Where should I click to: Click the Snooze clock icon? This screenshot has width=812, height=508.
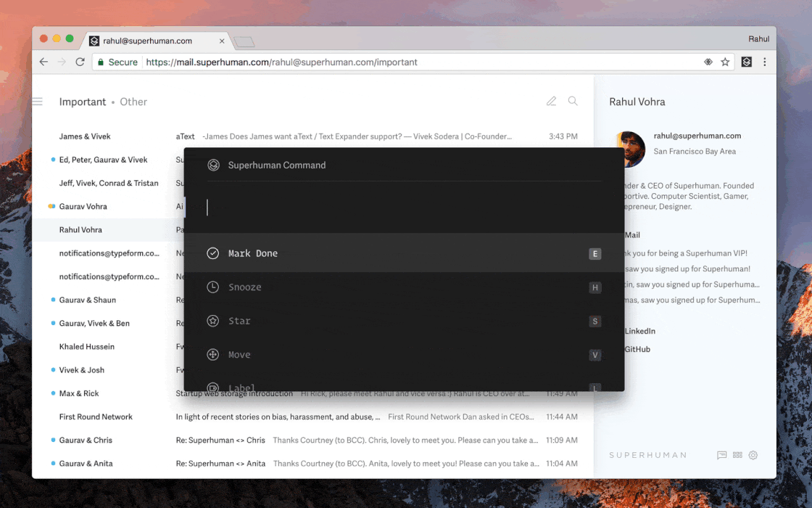pos(213,287)
